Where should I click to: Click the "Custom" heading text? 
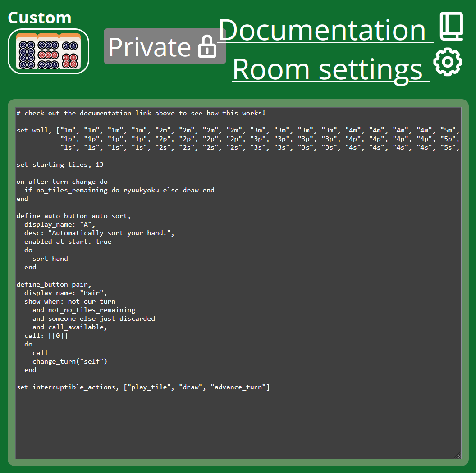tap(40, 18)
